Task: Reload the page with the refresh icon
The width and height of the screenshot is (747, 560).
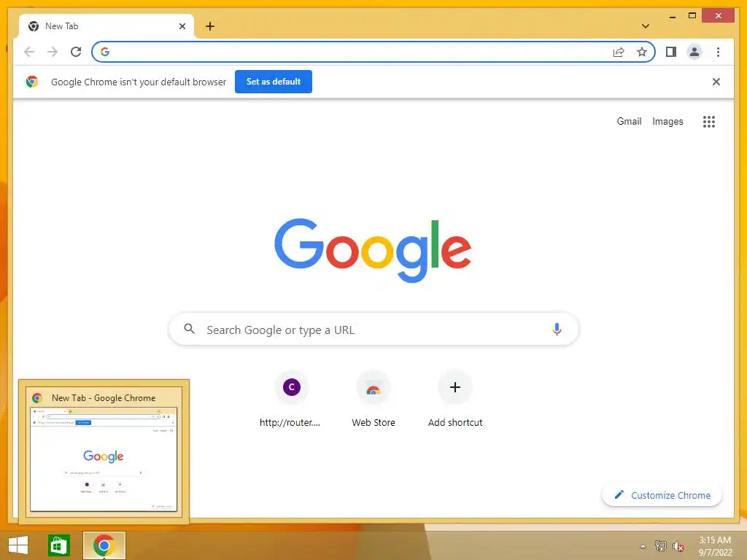Action: point(76,52)
